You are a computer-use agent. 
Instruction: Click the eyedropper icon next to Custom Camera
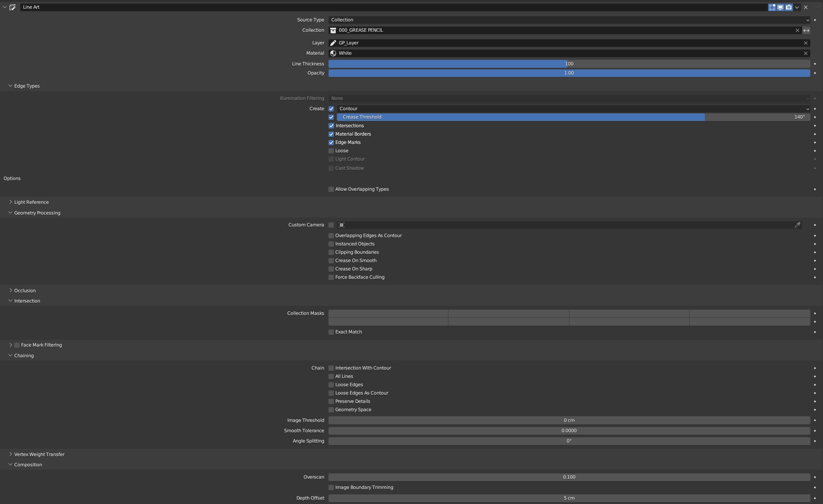tap(798, 225)
